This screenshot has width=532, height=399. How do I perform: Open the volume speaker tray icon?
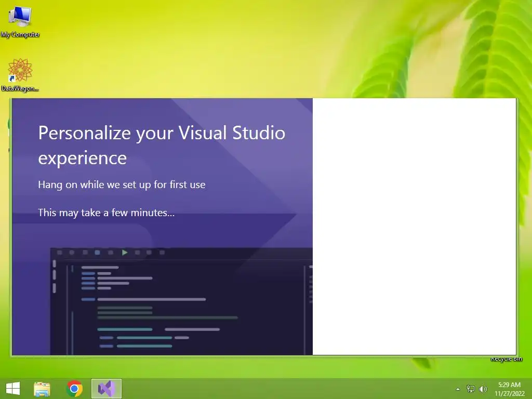pyautogui.click(x=483, y=389)
